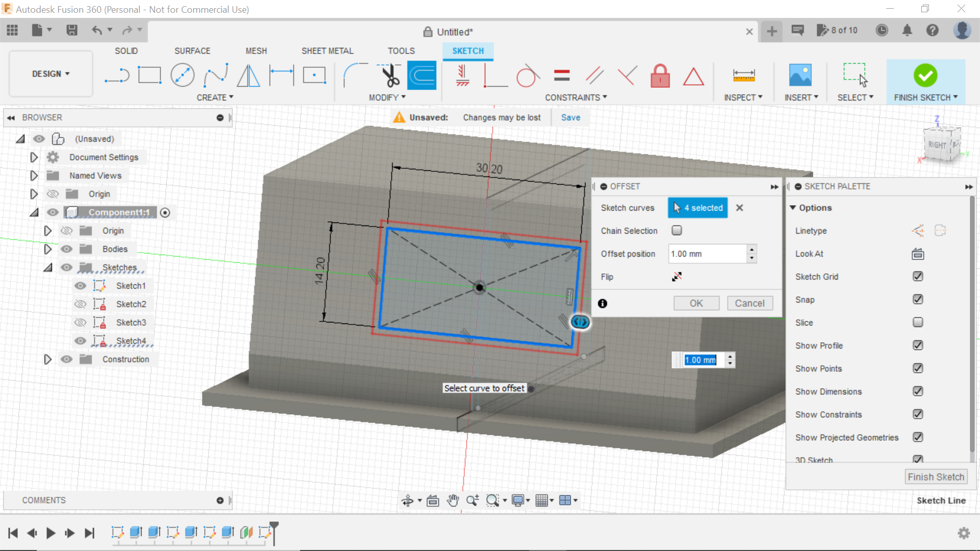
Task: Hide the Sketch4 sketch
Action: [80, 341]
